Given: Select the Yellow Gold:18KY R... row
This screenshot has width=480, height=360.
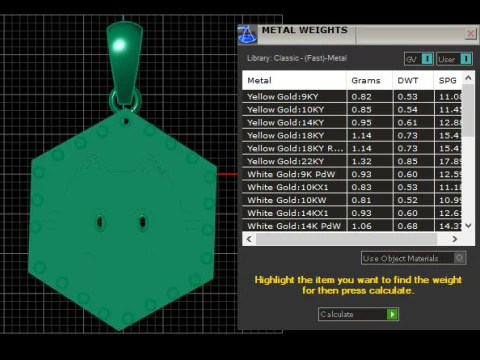Looking at the screenshot, I should [352, 148].
